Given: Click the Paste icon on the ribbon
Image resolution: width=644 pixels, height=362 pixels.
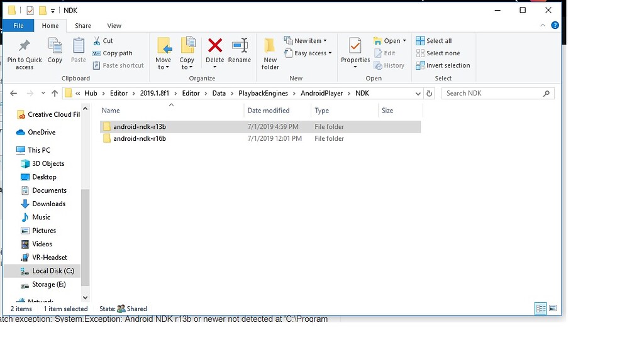Looking at the screenshot, I should [x=78, y=50].
